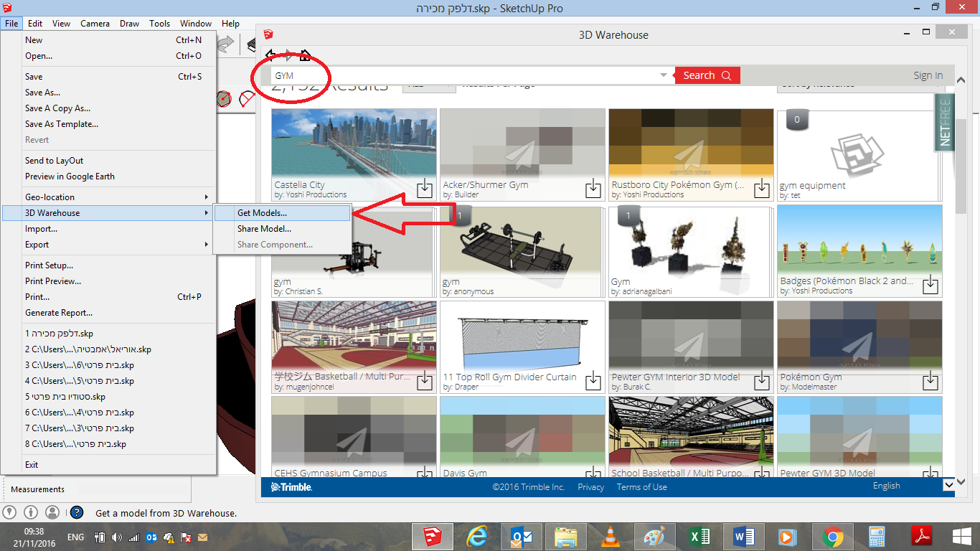Open SketchUp from the taskbar
The image size is (980, 551).
pos(433,537)
